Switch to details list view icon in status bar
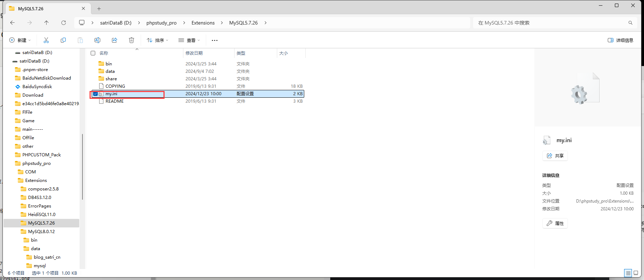Screen dimensions: 644x280 point(628,273)
